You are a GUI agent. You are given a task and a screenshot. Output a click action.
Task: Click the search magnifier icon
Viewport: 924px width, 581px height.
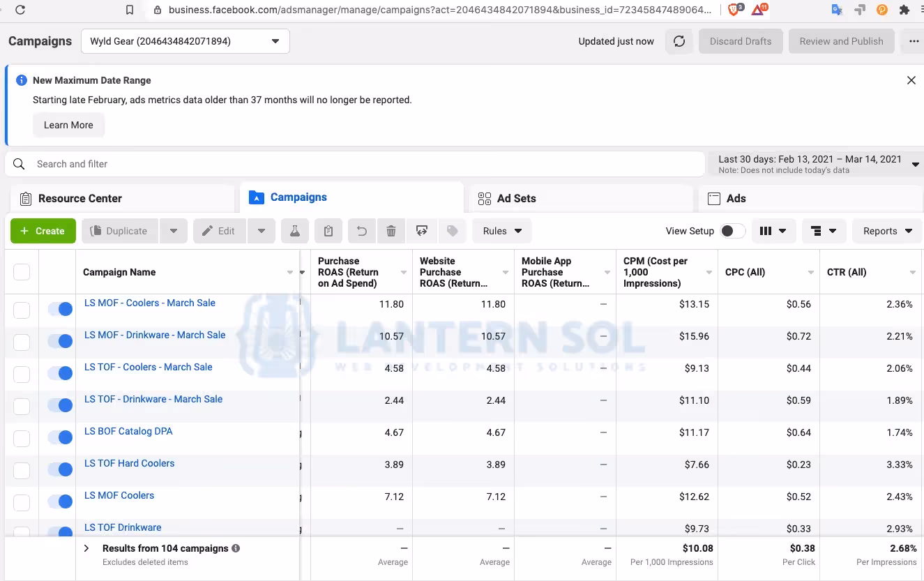(20, 164)
